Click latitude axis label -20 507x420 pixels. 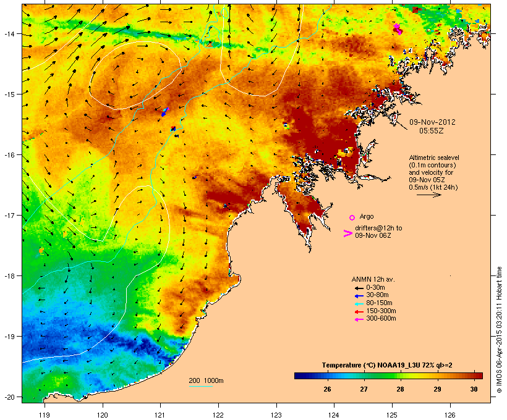[9, 397]
